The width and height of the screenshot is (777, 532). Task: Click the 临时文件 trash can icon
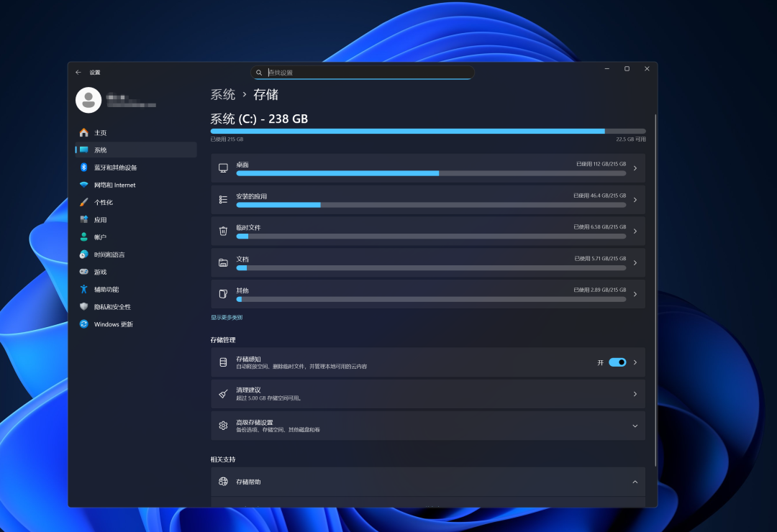(x=224, y=231)
